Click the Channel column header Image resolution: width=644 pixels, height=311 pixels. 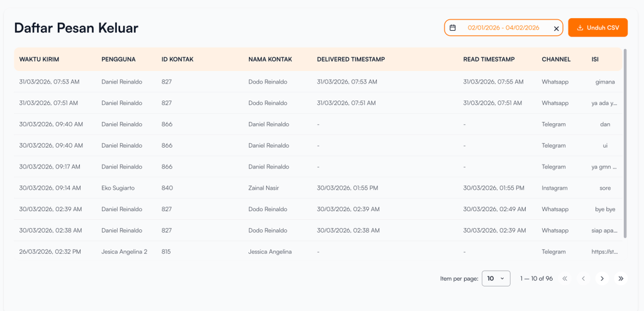click(556, 59)
